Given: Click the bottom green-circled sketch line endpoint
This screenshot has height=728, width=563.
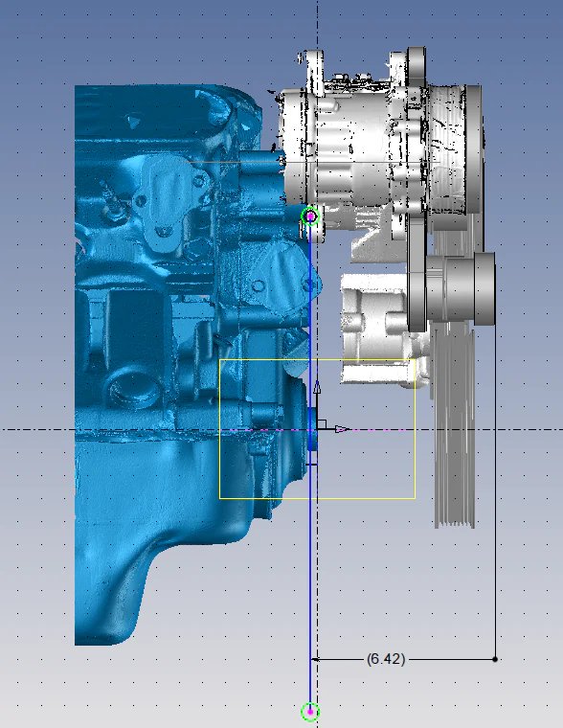Looking at the screenshot, I should click(x=310, y=712).
